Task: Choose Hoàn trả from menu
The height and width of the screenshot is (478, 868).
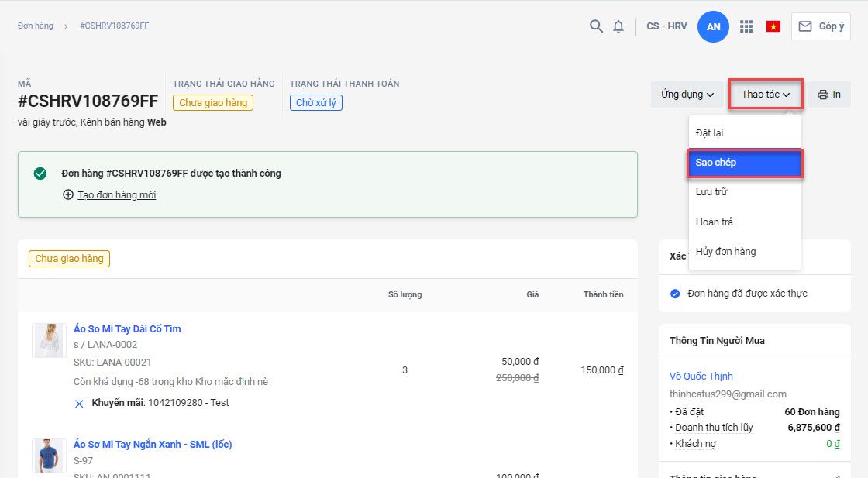Action: pyautogui.click(x=745, y=222)
